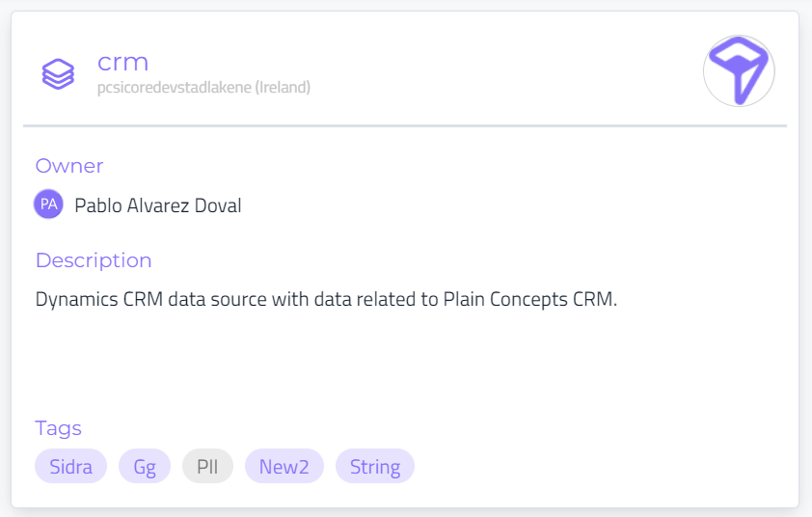The image size is (812, 517).
Task: Click "Plain Concepts CRM" in the description
Action: tap(528, 299)
